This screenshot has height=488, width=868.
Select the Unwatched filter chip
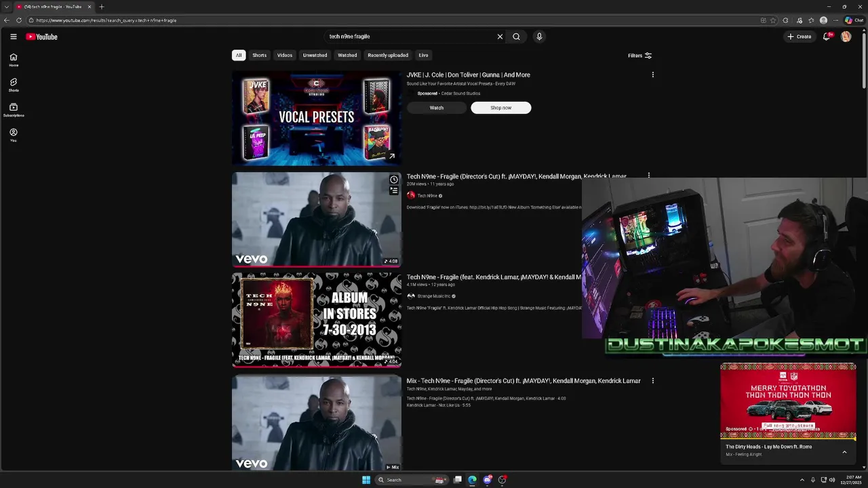tap(315, 55)
